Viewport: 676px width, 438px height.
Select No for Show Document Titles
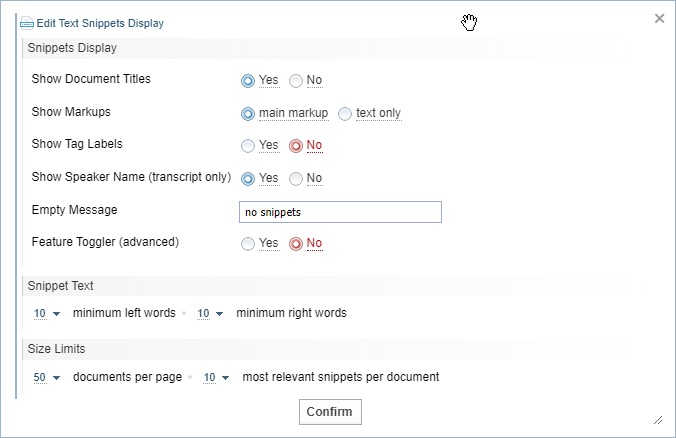pos(296,80)
